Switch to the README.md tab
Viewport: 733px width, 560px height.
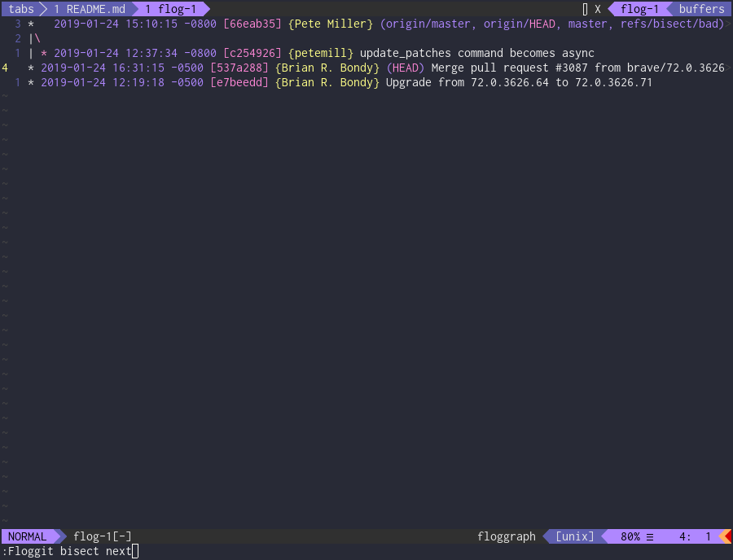click(x=88, y=8)
